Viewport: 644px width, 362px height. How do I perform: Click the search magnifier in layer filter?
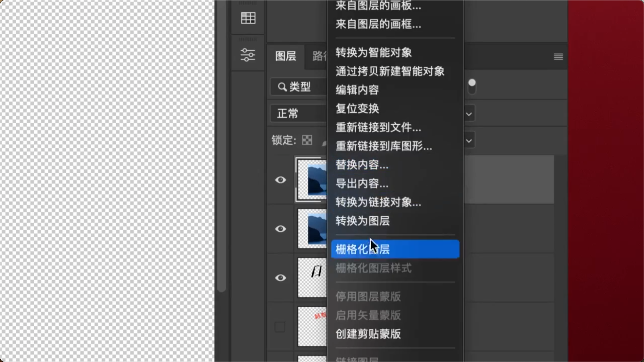tap(282, 87)
